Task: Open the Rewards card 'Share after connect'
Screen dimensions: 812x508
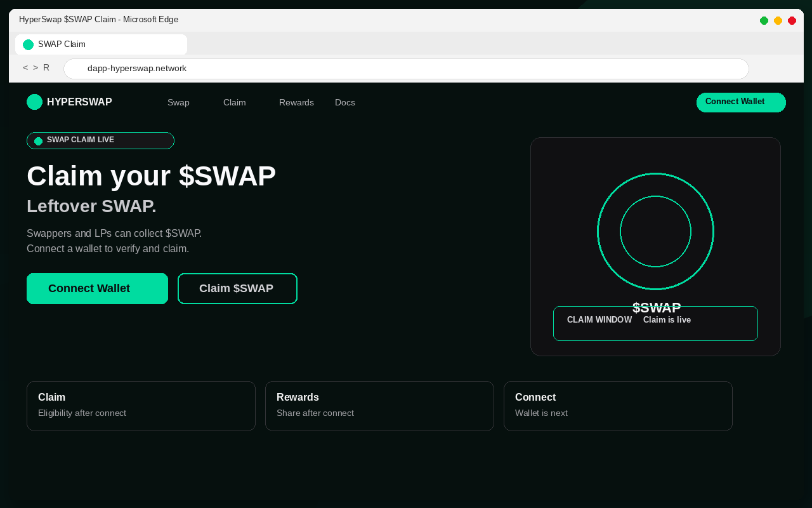Action: click(379, 406)
